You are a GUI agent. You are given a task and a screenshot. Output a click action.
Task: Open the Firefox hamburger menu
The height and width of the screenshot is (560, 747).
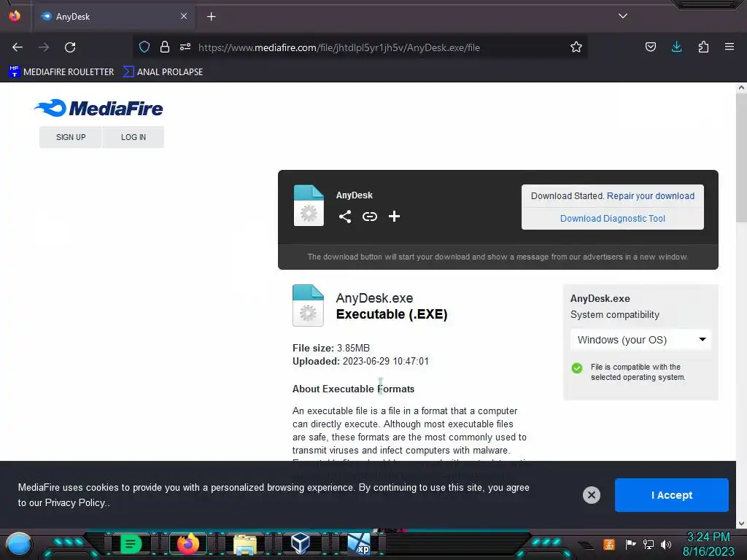729,47
